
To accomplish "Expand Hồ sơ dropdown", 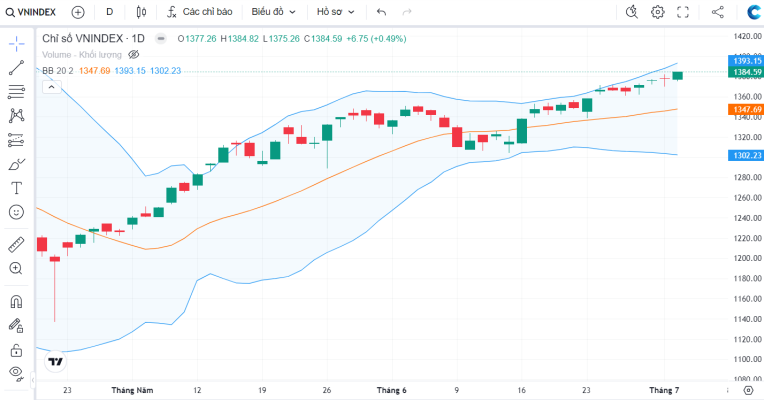I will (x=336, y=12).
